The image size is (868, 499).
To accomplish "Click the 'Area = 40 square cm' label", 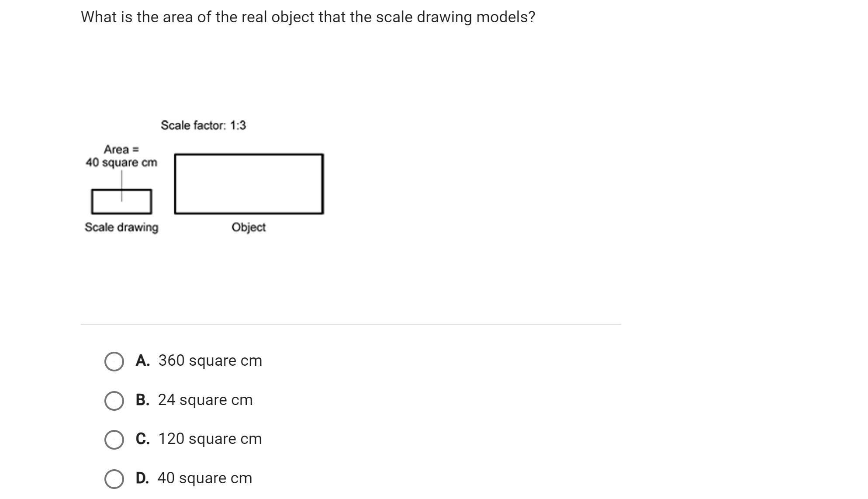I will click(121, 156).
